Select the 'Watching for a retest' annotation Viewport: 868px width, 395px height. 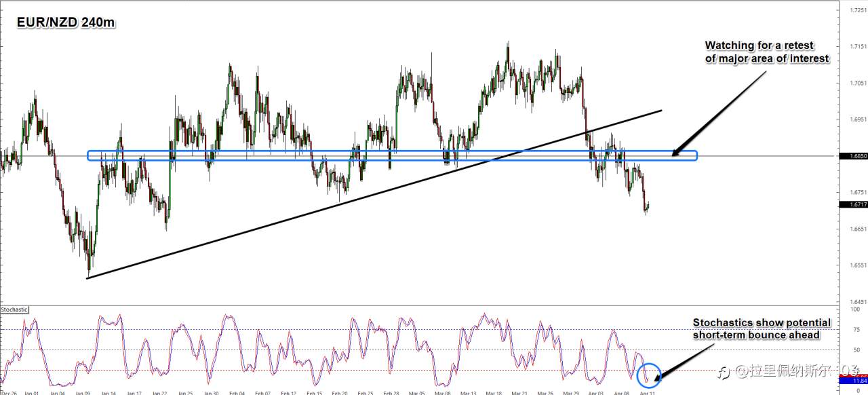tap(766, 52)
